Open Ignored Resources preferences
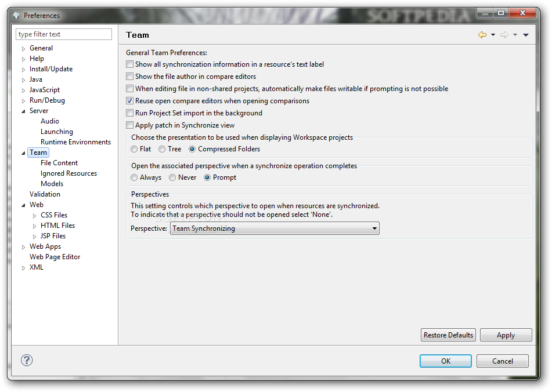Image resolution: width=552 pixels, height=392 pixels. [68, 173]
